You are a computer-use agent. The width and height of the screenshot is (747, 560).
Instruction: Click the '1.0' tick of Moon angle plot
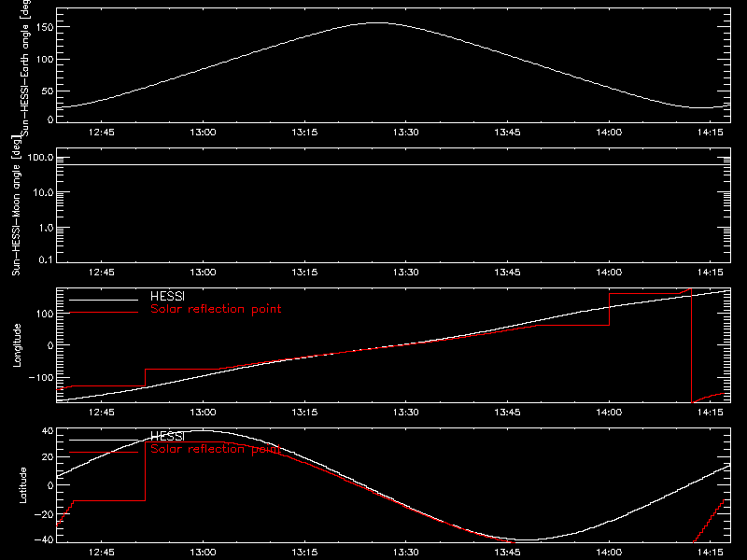tap(46, 228)
